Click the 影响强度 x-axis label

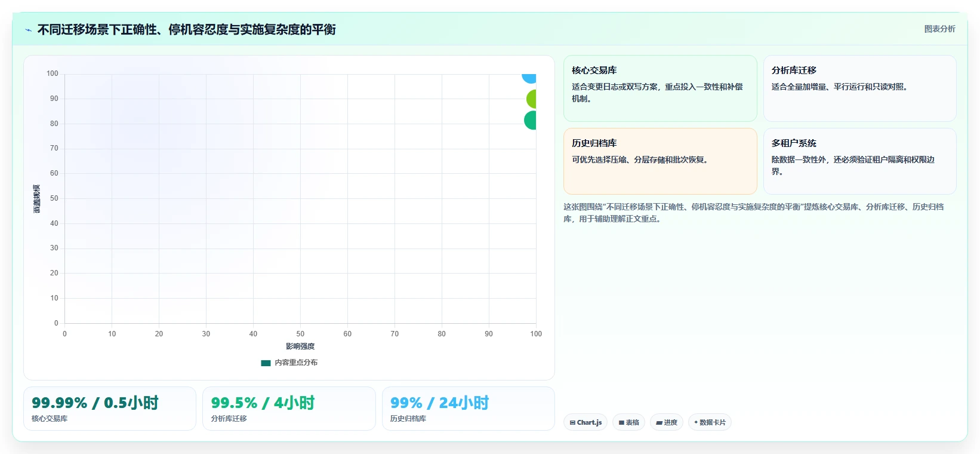click(x=300, y=346)
